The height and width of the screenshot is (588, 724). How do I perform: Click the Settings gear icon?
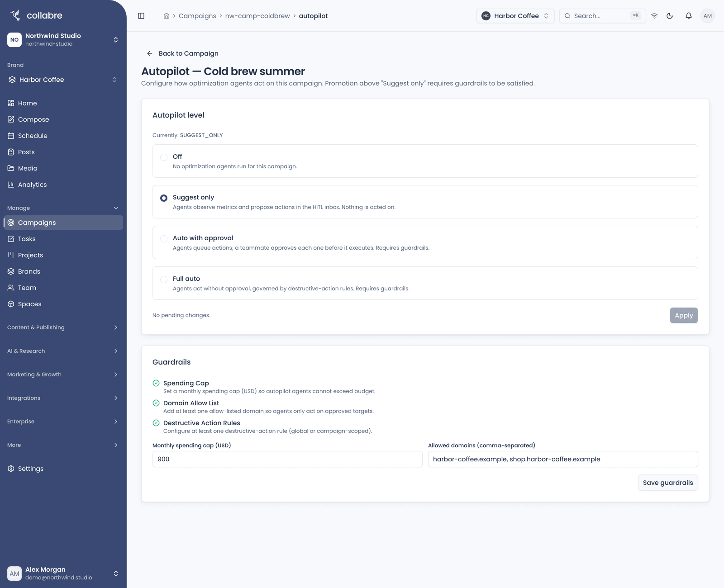tap(11, 469)
